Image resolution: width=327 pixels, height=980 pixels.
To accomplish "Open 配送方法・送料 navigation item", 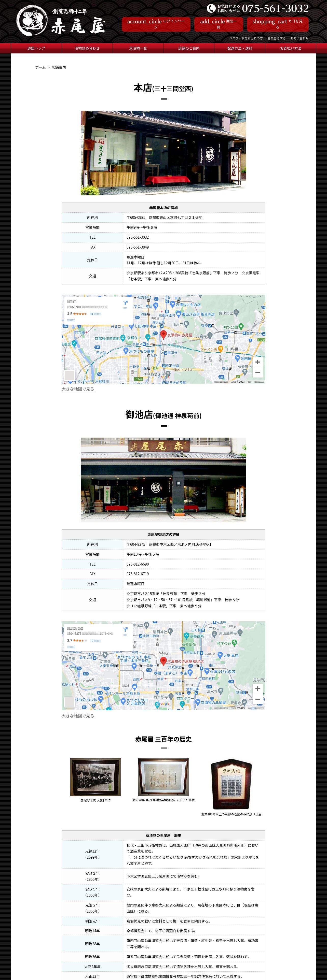I will (x=240, y=48).
